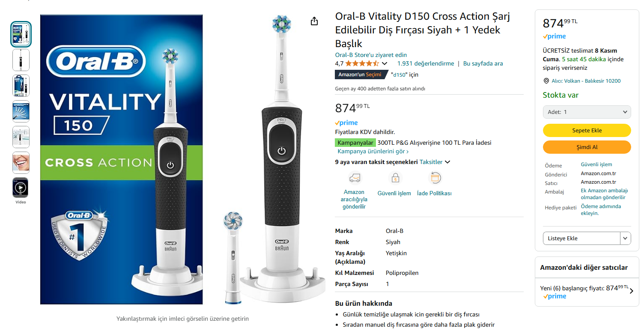Open Kampanya ürünlerini gör link

[x=373, y=152]
